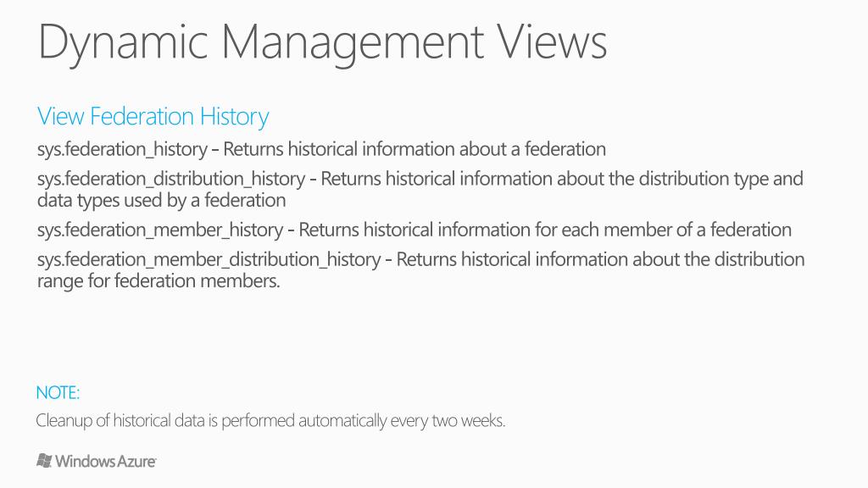This screenshot has width=868, height=488.
Task: Click the Windows Azure flag logo icon
Action: click(44, 461)
